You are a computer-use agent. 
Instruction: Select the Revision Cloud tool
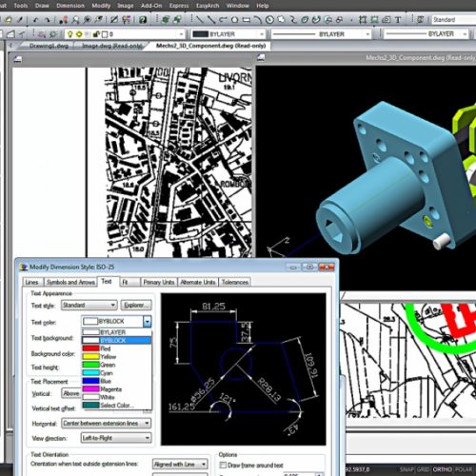coord(281,20)
